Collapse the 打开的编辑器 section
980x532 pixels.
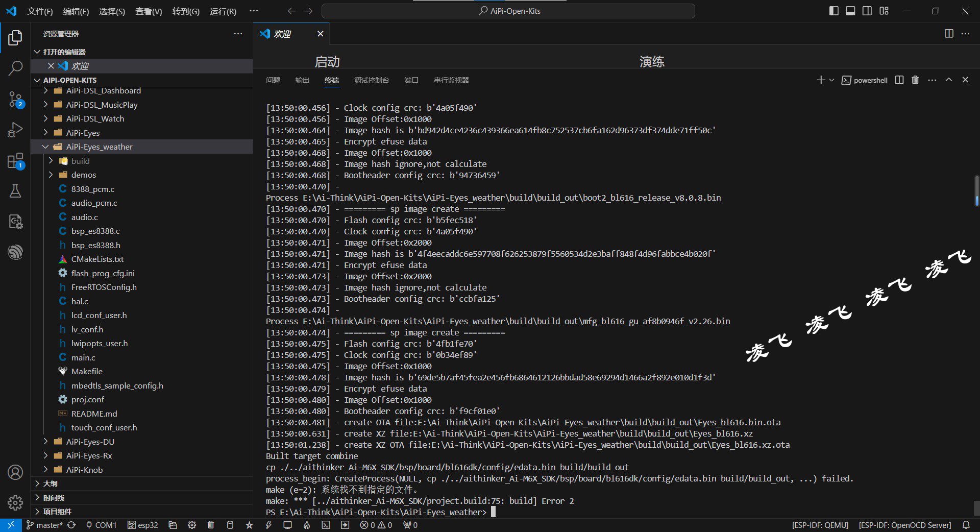142,52
